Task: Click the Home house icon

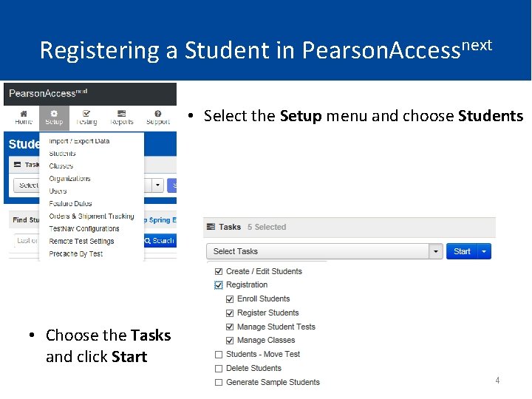Action: [24, 113]
